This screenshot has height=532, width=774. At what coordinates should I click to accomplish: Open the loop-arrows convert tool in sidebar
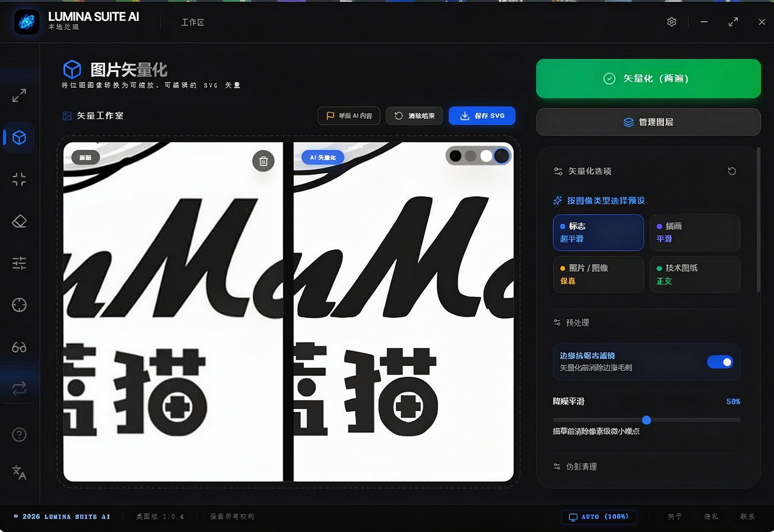tap(19, 388)
